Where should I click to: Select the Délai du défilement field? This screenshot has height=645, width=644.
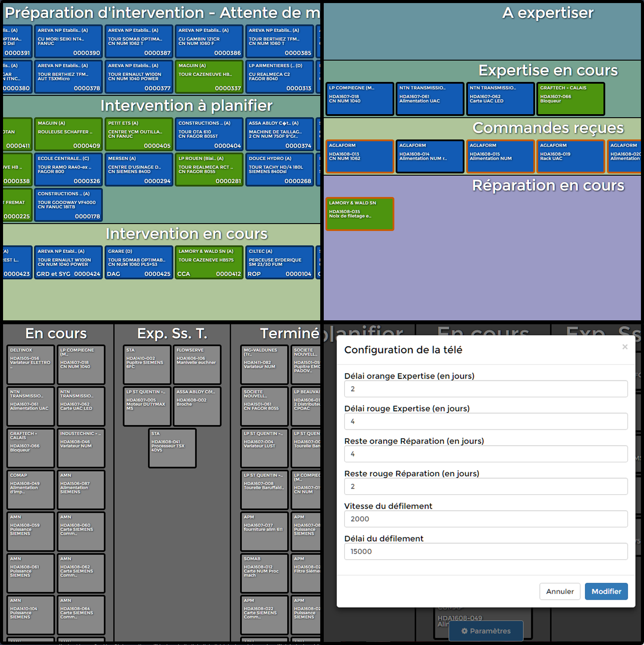pyautogui.click(x=485, y=551)
